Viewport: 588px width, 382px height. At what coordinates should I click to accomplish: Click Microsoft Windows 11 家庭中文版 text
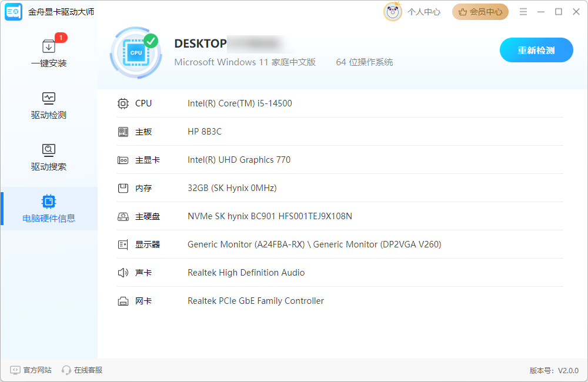pyautogui.click(x=245, y=62)
